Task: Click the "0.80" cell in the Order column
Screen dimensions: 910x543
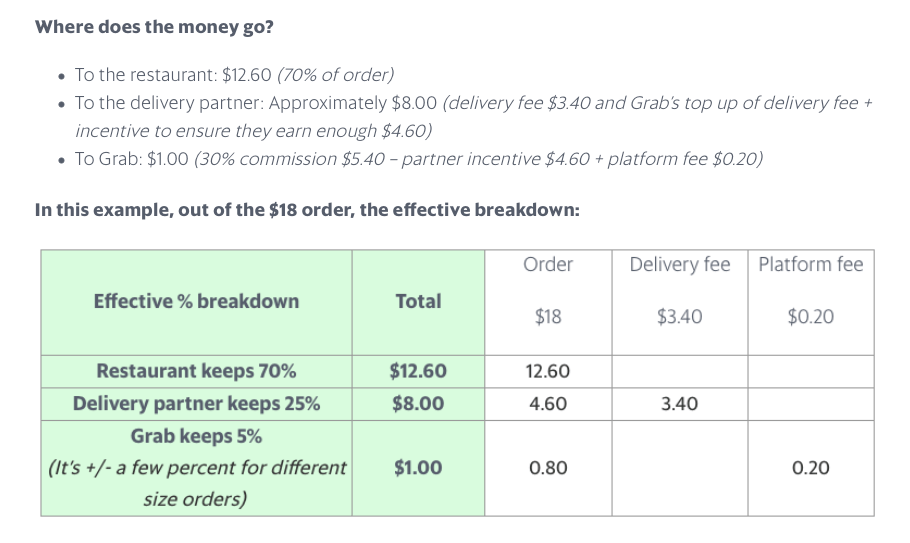Action: pos(548,468)
